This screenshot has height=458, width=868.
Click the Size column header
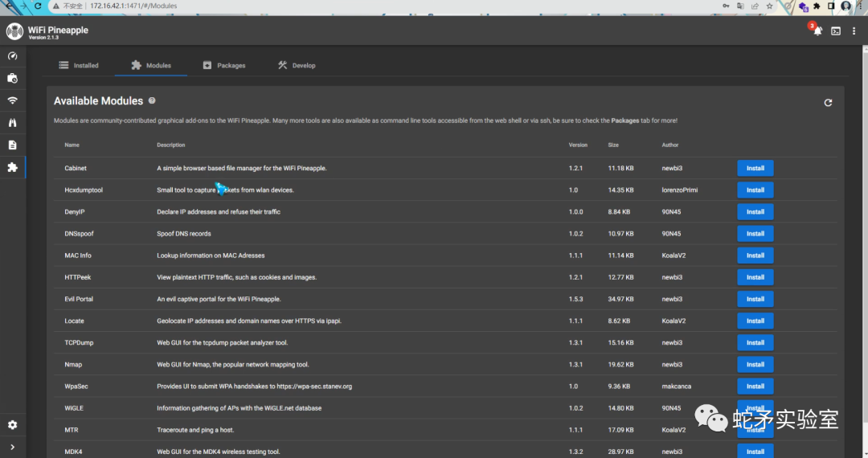click(613, 145)
